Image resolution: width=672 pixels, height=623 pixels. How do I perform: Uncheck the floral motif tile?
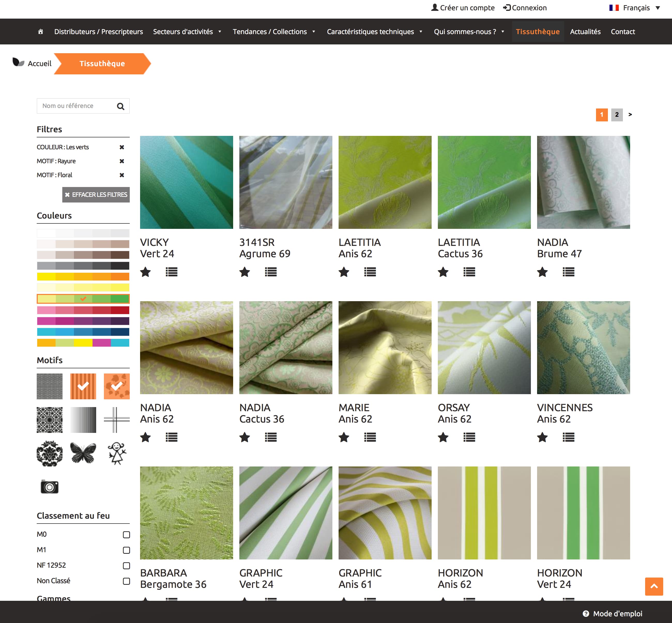117,386
